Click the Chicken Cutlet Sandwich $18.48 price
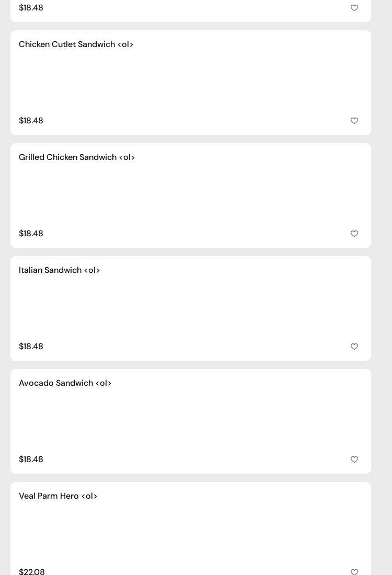392x575 pixels. (x=31, y=121)
